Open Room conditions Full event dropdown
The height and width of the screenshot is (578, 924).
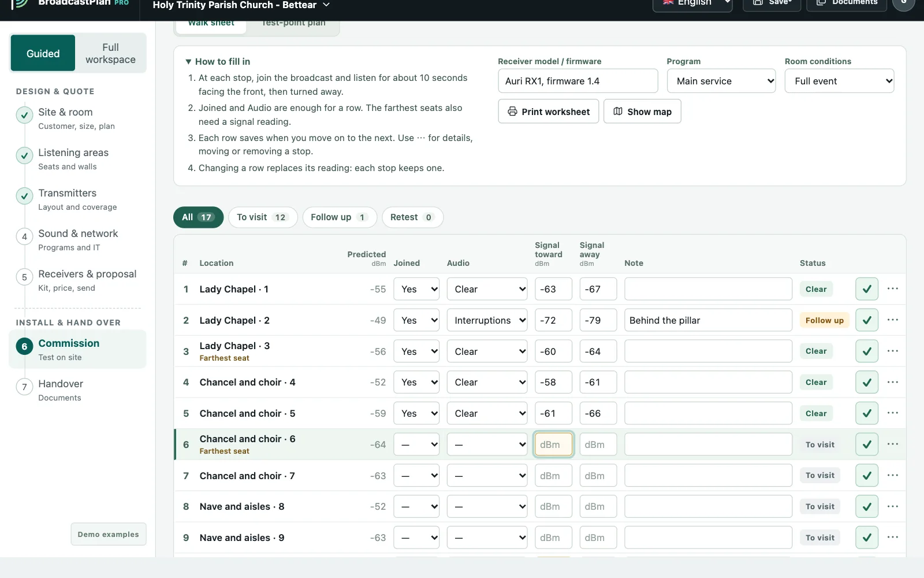839,81
